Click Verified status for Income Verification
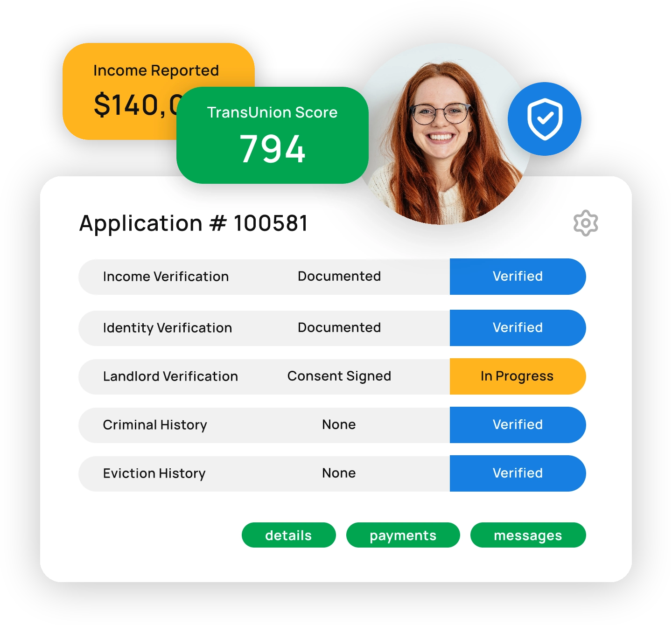The width and height of the screenshot is (672, 625). (x=518, y=277)
